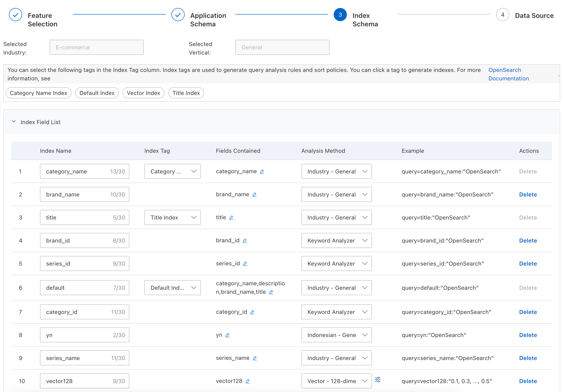The image size is (563, 392).
Task: Edit fields for category_name index
Action: 262,172
